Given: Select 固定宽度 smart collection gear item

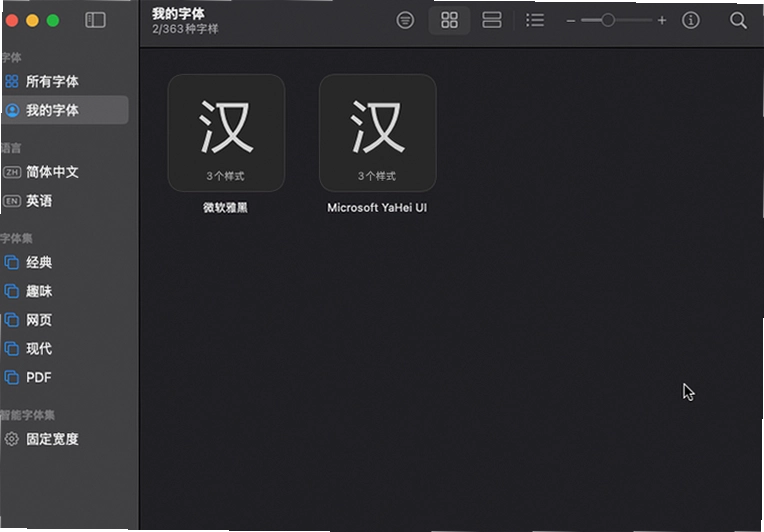Looking at the screenshot, I should coord(65,439).
